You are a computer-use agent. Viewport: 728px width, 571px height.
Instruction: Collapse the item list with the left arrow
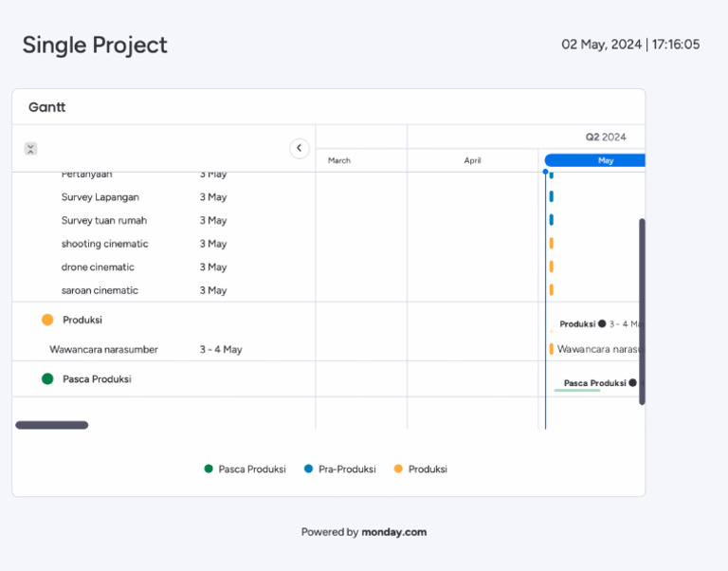coord(300,148)
